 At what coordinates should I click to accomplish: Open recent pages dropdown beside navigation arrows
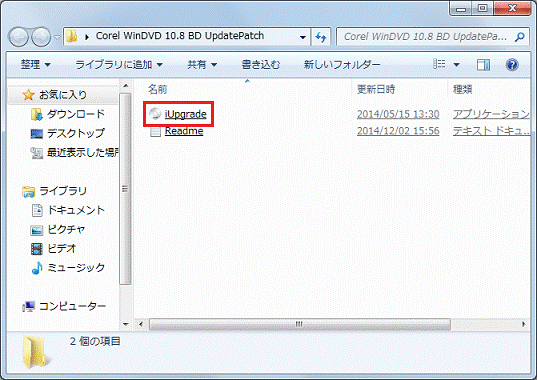57,37
